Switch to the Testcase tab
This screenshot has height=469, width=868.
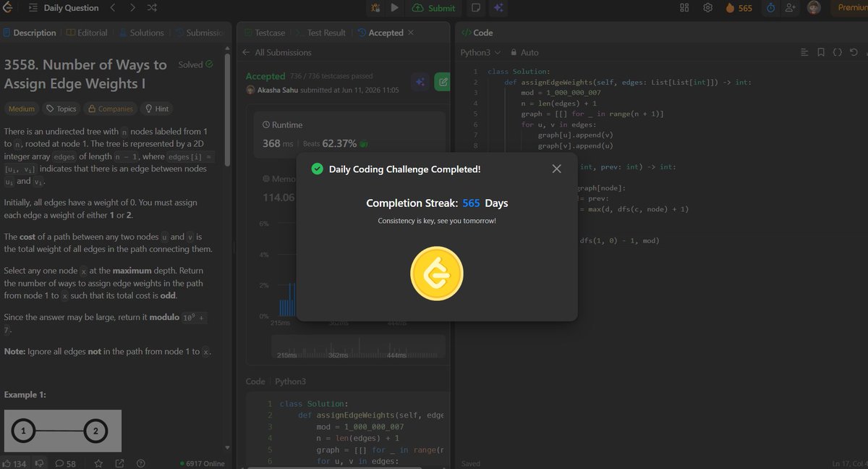[x=265, y=33]
